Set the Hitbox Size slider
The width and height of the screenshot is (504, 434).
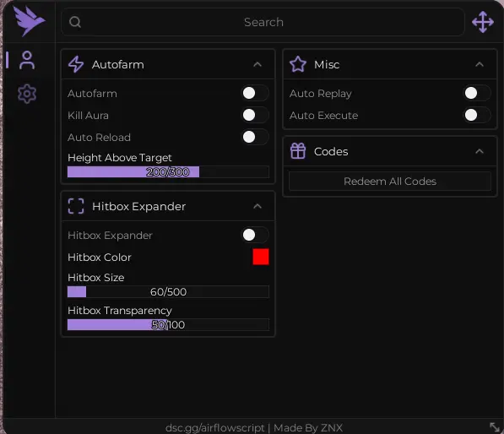pyautogui.click(x=168, y=292)
